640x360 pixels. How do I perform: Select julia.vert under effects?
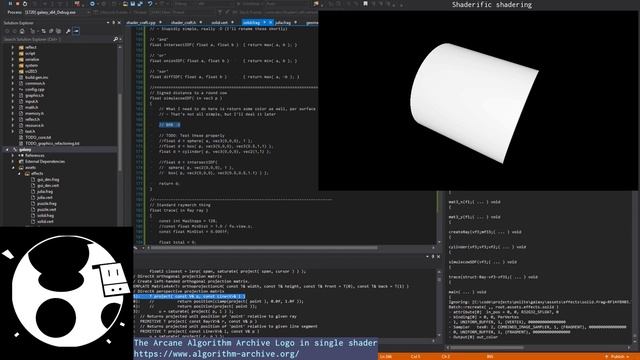45,198
